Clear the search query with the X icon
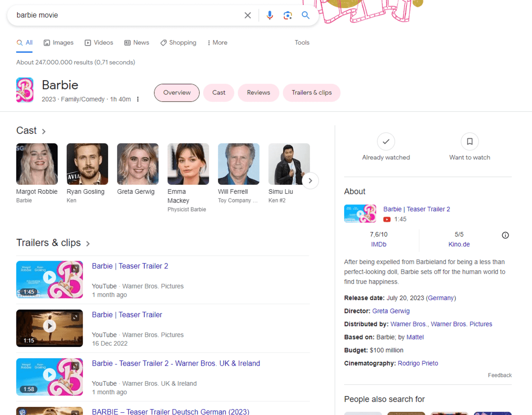The height and width of the screenshot is (415, 532). (x=248, y=15)
